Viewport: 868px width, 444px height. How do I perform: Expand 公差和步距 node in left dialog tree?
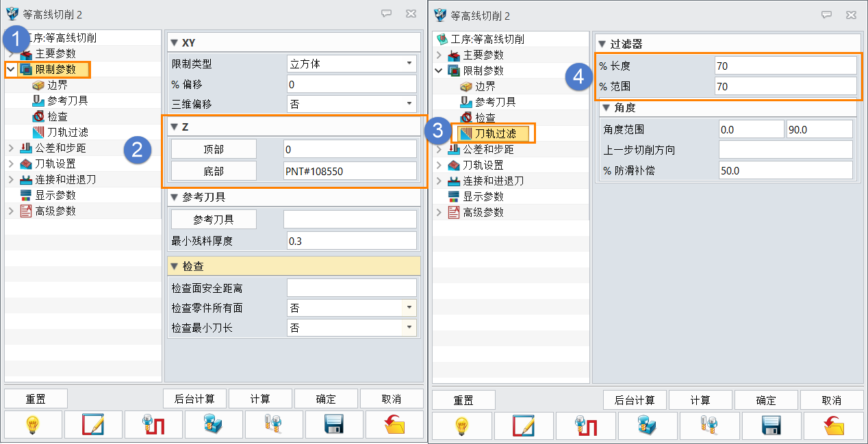point(11,148)
